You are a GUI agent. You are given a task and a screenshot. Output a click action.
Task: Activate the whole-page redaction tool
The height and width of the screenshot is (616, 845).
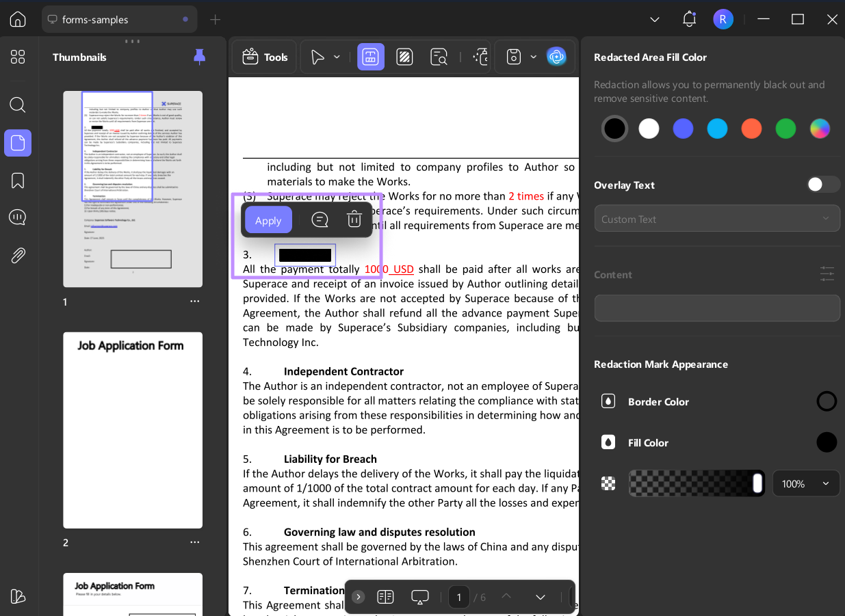tap(404, 57)
